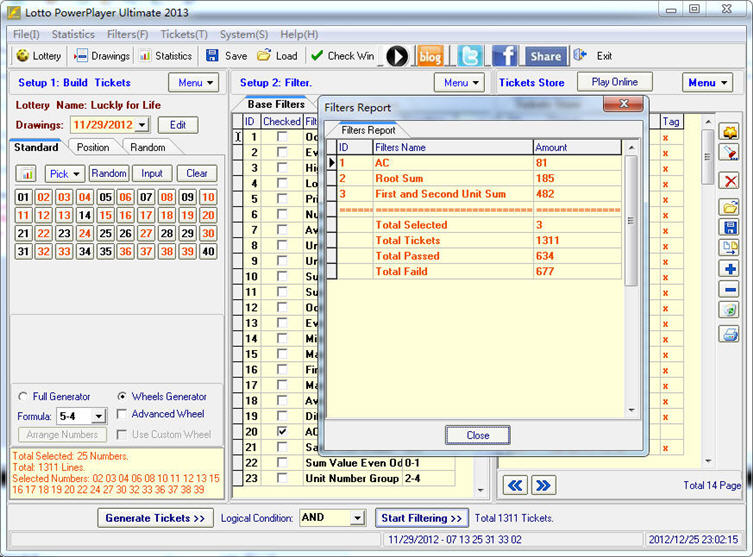Click the Filters Report scrollbar thumb
Viewport: 753px width, 557px height.
(631, 220)
